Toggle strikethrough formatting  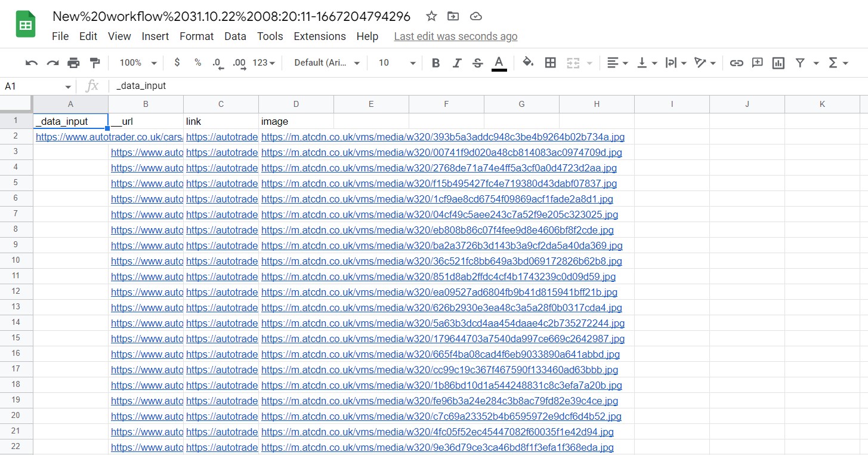477,63
